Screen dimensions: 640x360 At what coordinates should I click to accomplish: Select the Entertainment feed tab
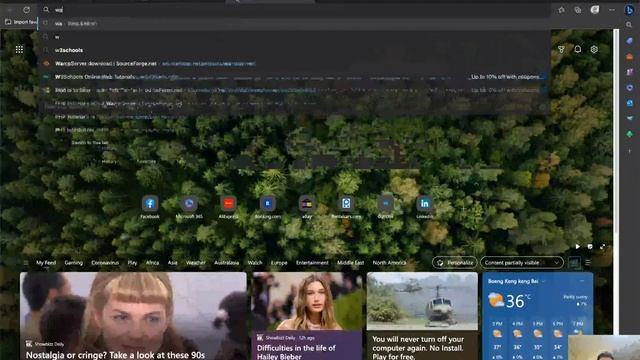click(x=312, y=263)
